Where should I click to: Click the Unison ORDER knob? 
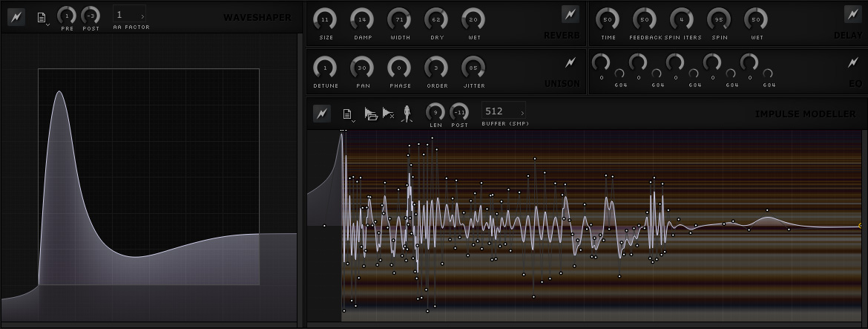click(x=436, y=68)
